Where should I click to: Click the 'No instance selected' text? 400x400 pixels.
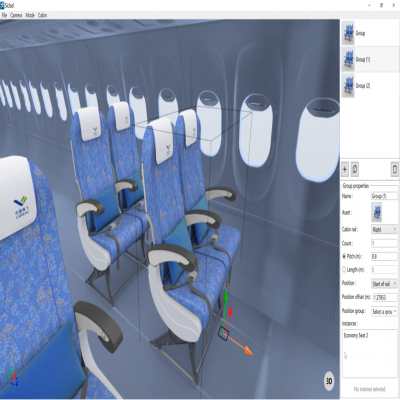click(x=369, y=389)
